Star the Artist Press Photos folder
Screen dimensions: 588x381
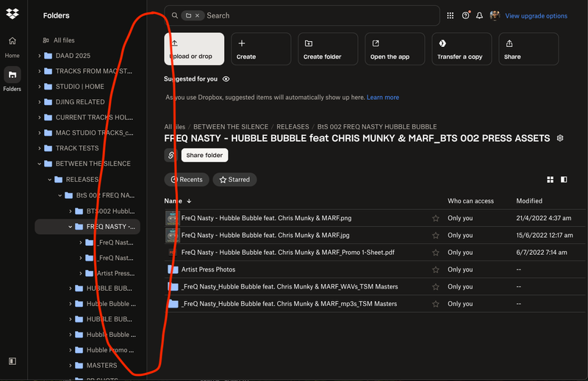click(436, 270)
